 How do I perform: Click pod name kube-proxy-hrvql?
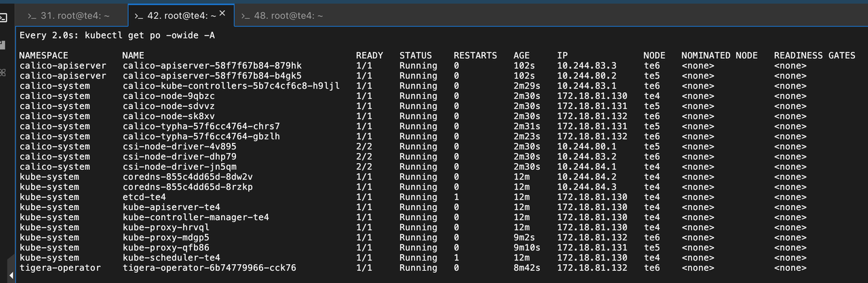[x=166, y=228]
